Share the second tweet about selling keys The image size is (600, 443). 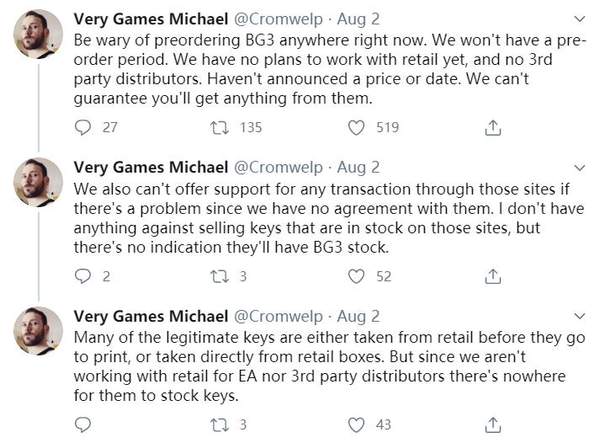(492, 277)
